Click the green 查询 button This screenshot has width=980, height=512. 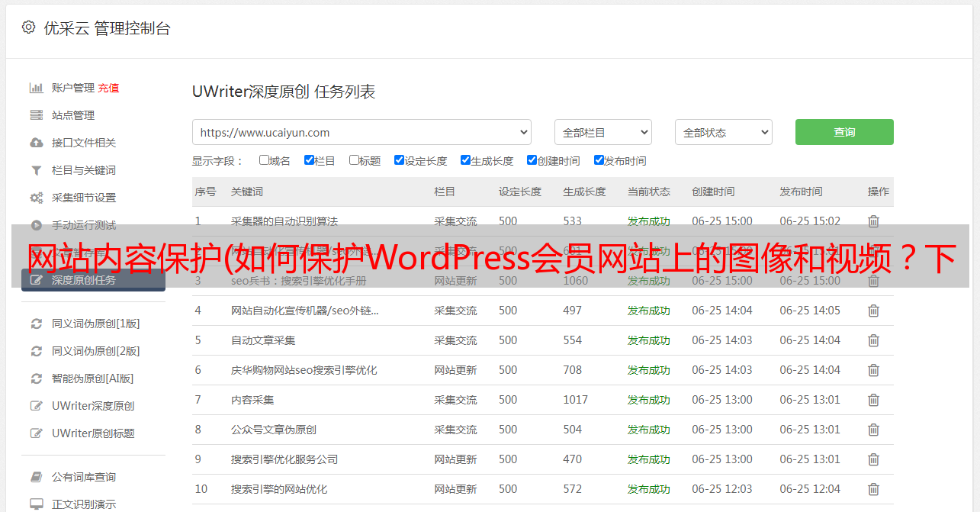[843, 132]
